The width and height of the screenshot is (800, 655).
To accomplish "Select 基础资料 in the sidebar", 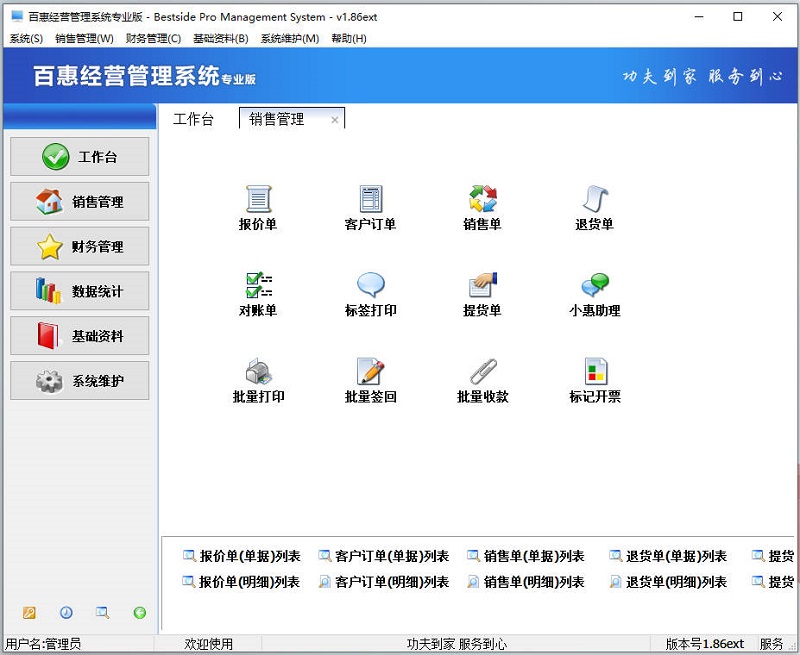I will coord(79,336).
